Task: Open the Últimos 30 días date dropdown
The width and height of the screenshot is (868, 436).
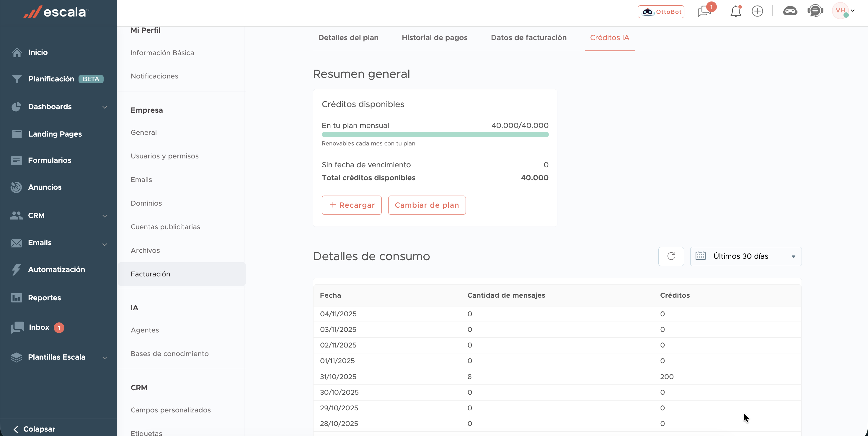Action: pos(746,256)
